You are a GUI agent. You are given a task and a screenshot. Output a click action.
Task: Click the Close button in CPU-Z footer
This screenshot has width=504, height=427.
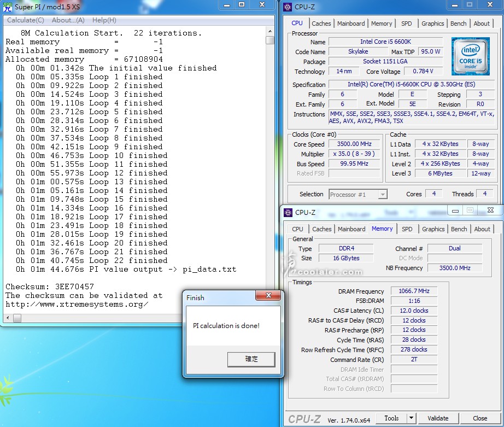click(480, 418)
